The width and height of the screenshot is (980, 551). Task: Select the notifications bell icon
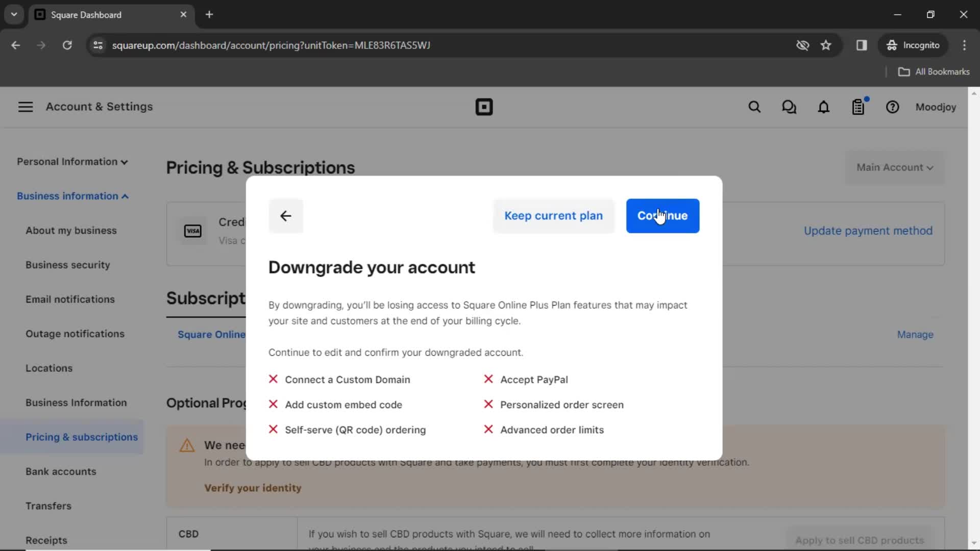click(x=824, y=107)
